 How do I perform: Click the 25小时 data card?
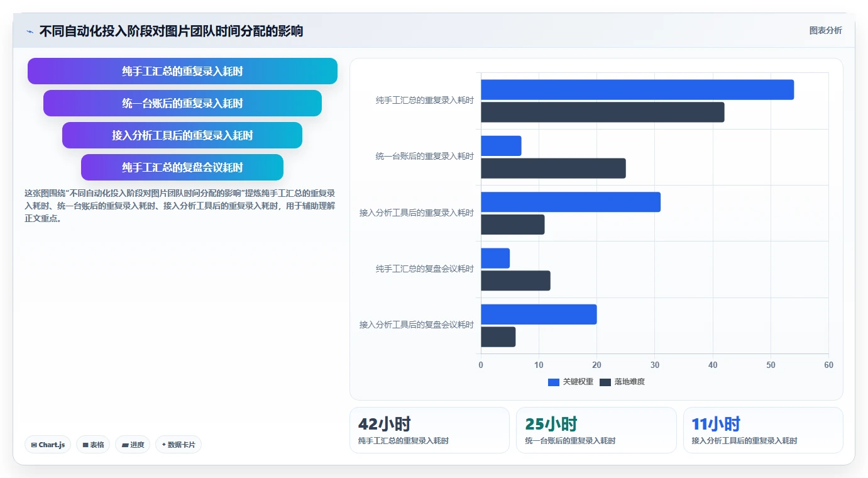596,430
